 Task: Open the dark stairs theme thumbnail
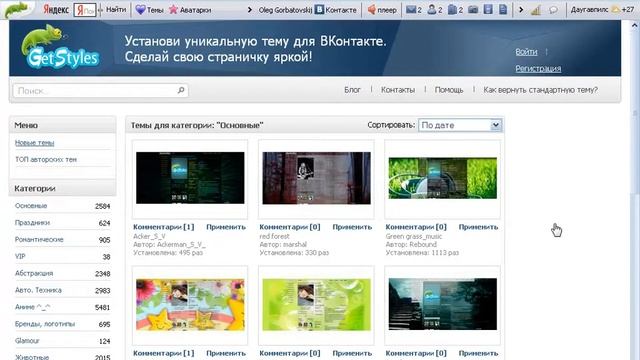(x=442, y=304)
